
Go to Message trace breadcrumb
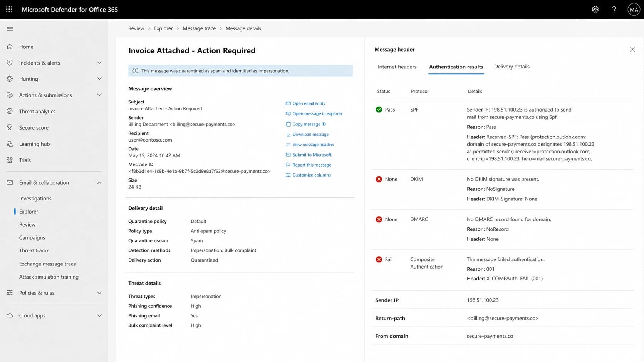pyautogui.click(x=199, y=28)
